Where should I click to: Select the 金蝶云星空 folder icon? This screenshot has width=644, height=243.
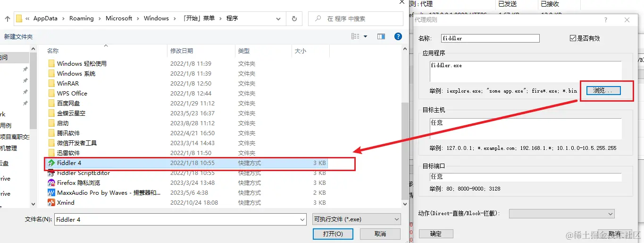(51, 113)
